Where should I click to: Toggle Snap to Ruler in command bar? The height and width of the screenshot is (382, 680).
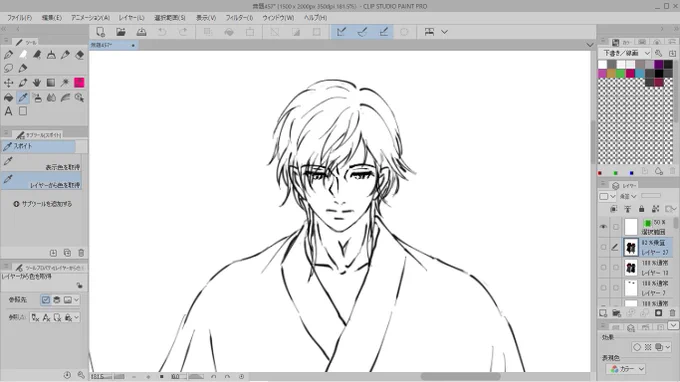point(341,32)
